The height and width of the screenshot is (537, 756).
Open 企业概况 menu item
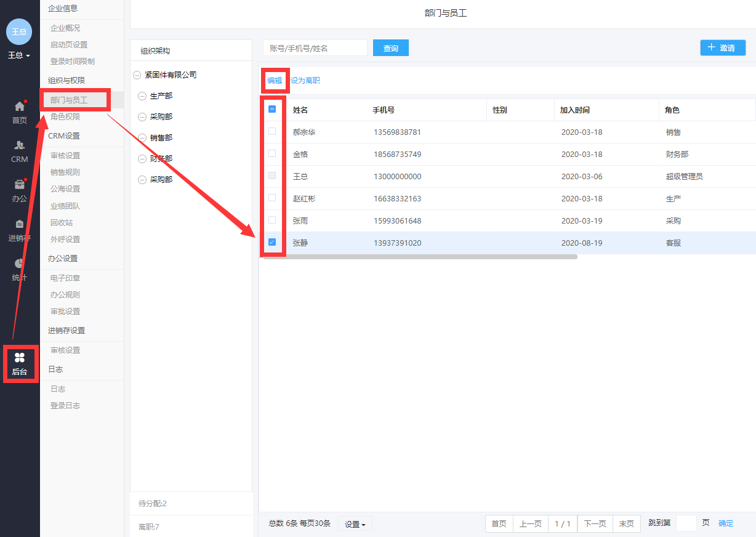point(65,28)
